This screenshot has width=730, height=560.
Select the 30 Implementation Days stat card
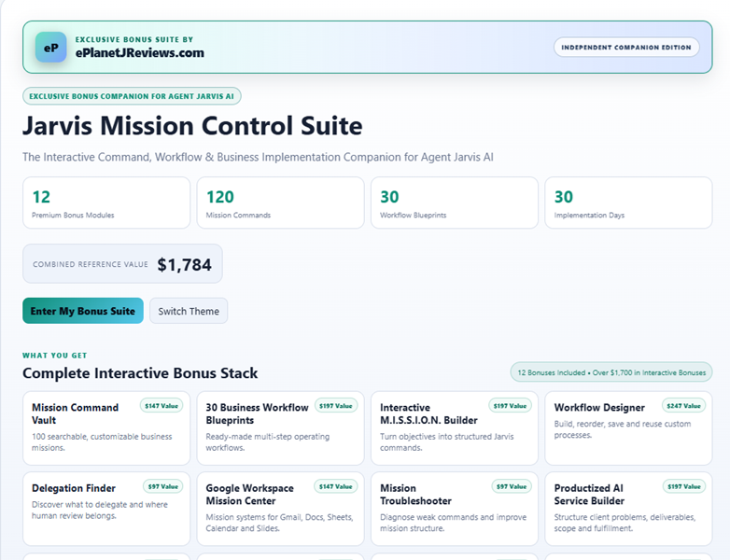point(628,203)
